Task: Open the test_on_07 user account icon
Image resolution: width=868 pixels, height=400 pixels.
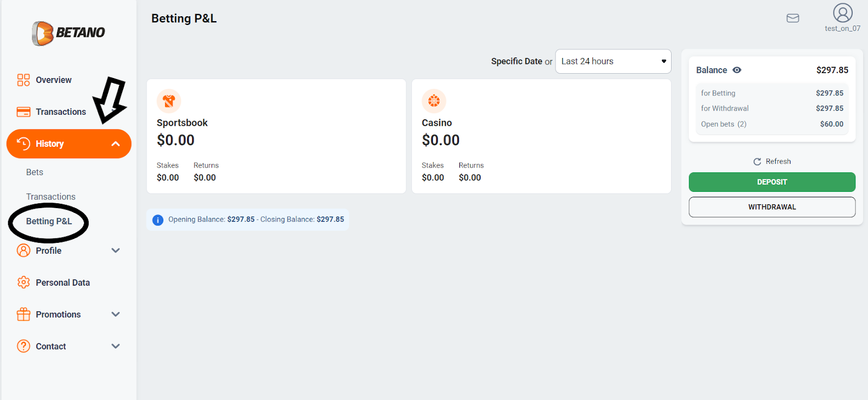Action: pos(843,13)
